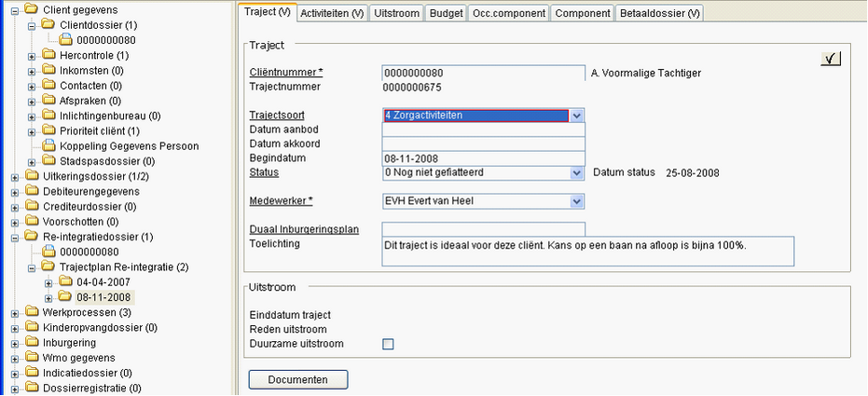The image size is (868, 396).
Task: Open the Medewerker dropdown
Action: click(577, 201)
